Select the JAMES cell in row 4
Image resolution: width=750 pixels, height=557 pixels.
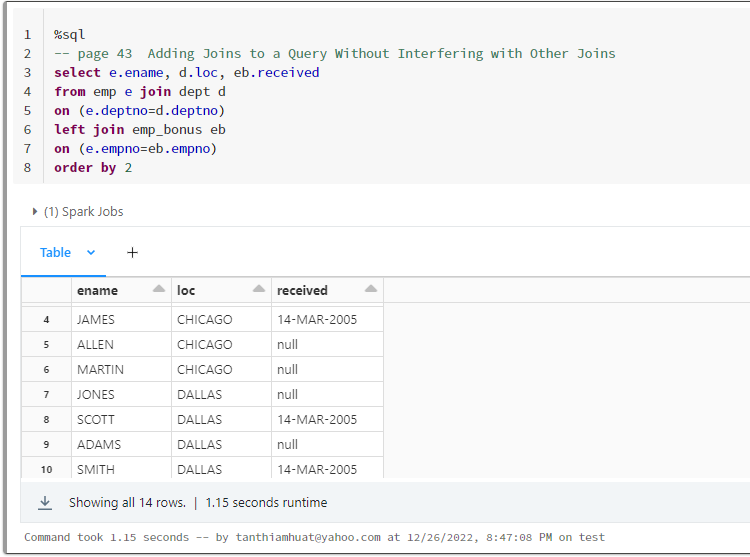[96, 320]
